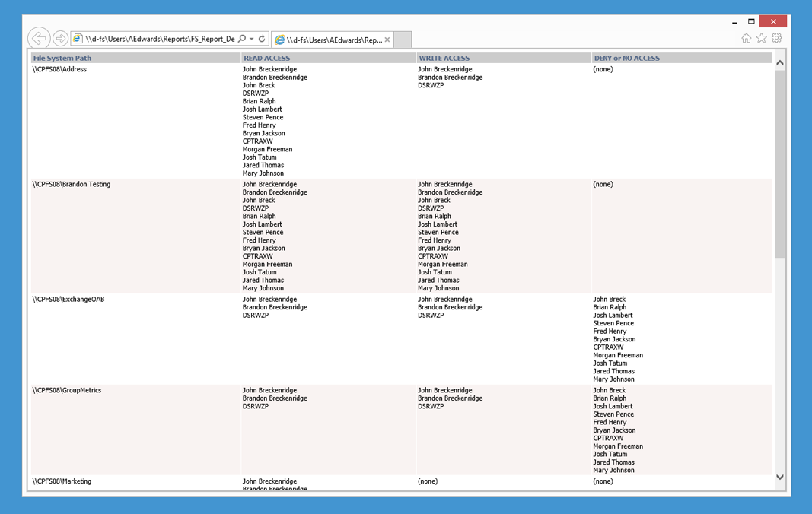Image resolution: width=812 pixels, height=514 pixels.
Task: Click the browser Forward arrow button
Action: coord(60,39)
